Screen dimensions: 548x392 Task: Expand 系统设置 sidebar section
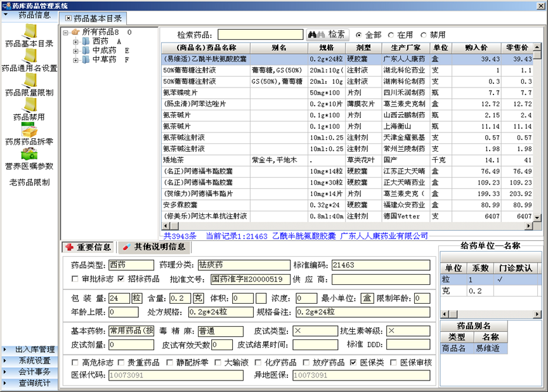pyautogui.click(x=29, y=360)
